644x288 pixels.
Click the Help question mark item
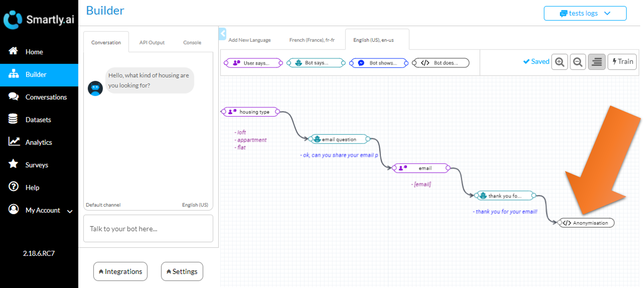coord(32,187)
